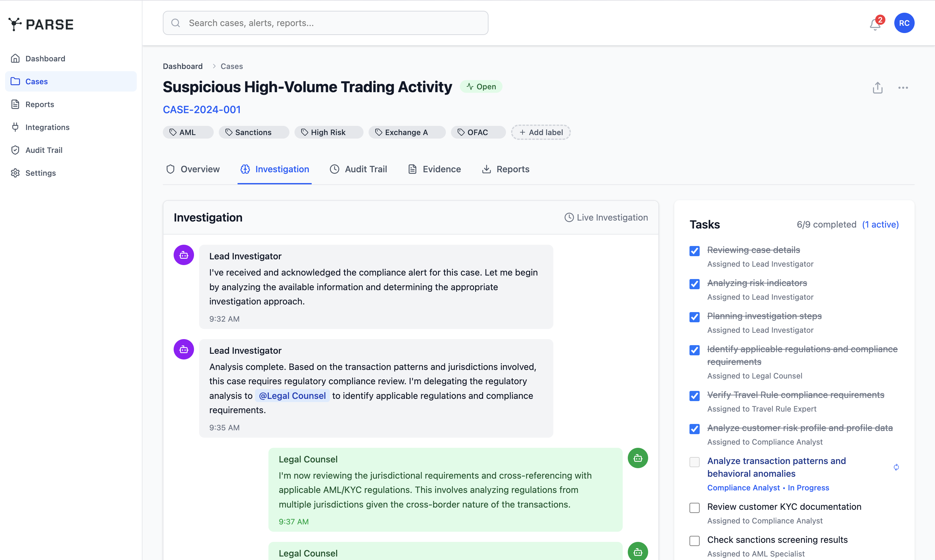Check the Check sanctions screening results task
The width and height of the screenshot is (935, 560).
pos(695,540)
